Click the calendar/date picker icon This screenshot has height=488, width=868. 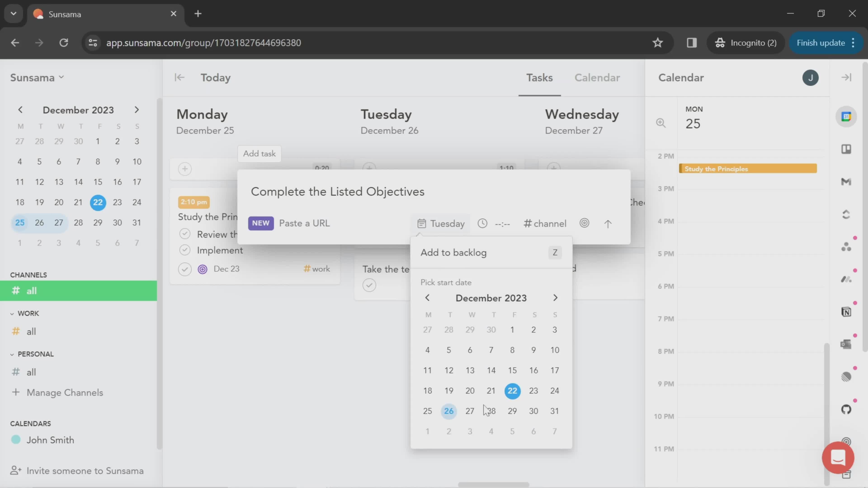422,223
